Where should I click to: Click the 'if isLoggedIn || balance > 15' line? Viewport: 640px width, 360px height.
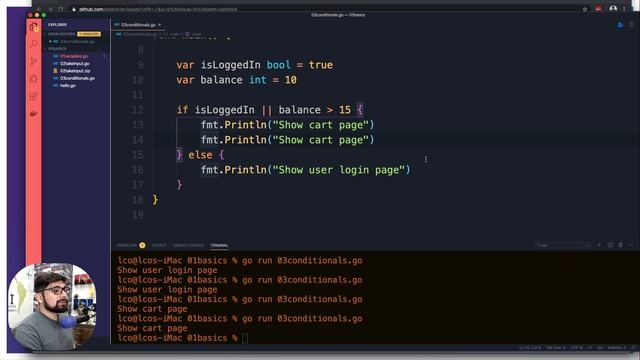[x=269, y=110]
